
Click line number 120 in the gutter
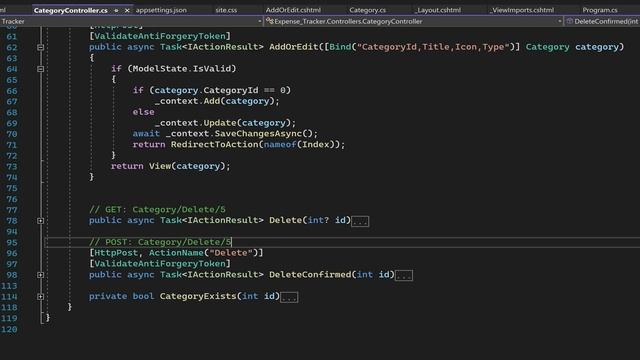coord(9,329)
